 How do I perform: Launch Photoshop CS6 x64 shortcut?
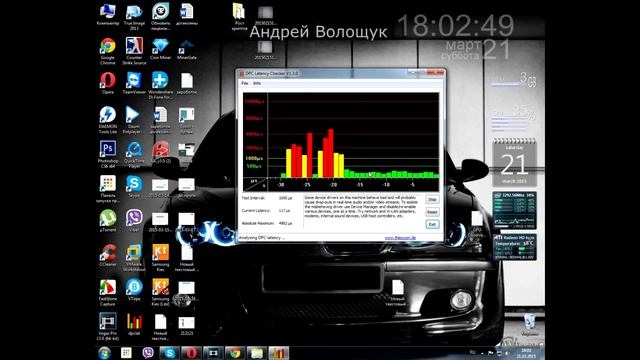108,154
